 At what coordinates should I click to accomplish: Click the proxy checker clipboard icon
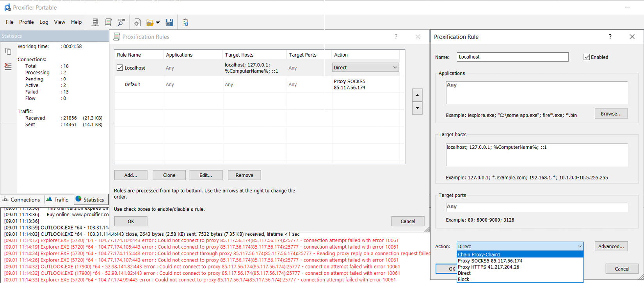coord(185,23)
